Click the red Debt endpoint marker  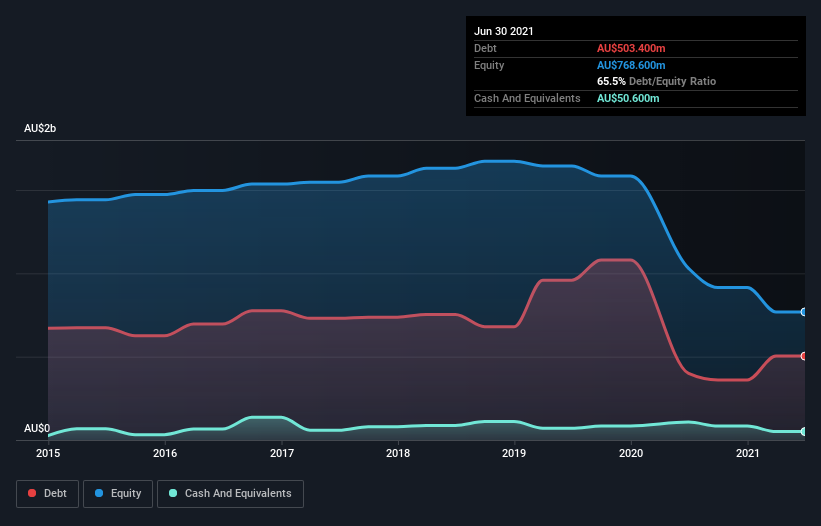click(x=804, y=356)
